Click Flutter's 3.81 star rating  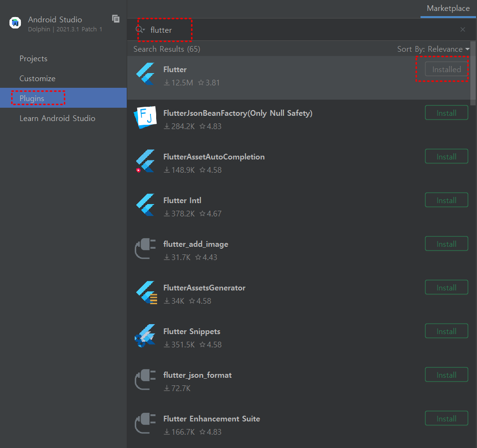point(209,83)
